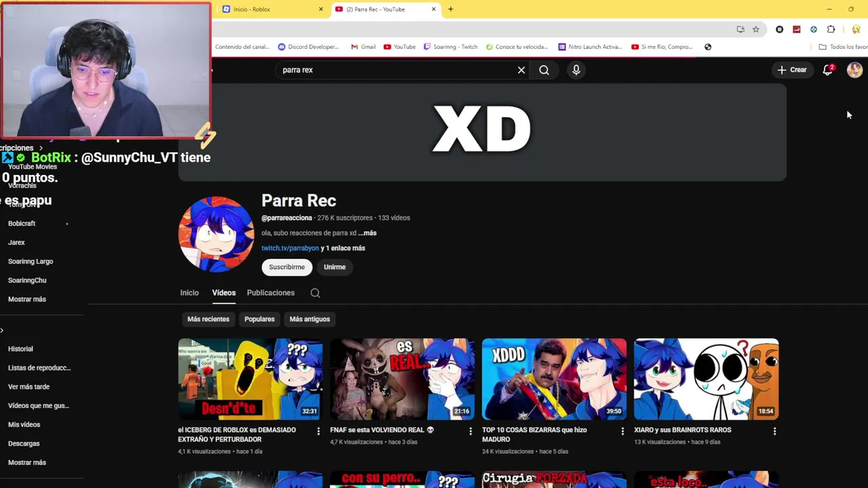Open the notifications bell
The width and height of the screenshot is (868, 488).
[x=827, y=70]
